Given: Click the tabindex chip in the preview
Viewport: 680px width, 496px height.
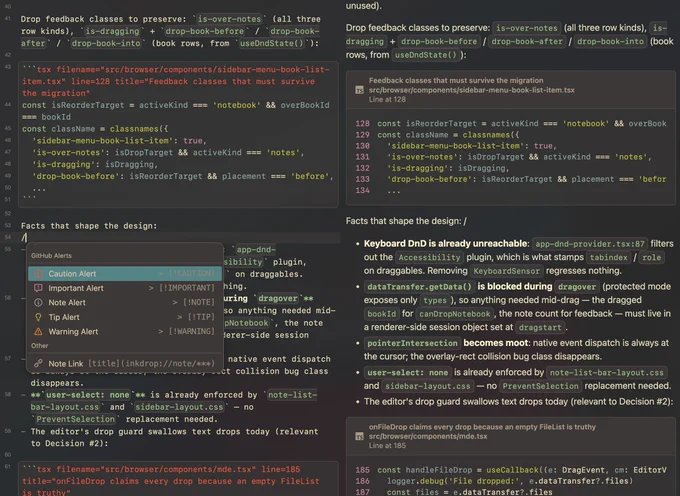Looking at the screenshot, I should 608,258.
